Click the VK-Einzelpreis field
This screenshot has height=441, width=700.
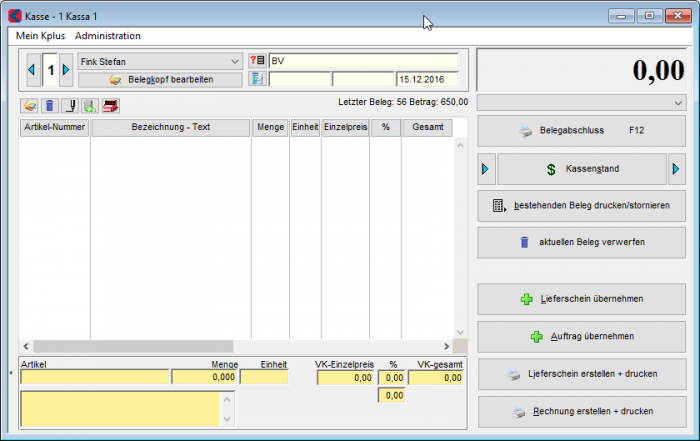tap(345, 378)
